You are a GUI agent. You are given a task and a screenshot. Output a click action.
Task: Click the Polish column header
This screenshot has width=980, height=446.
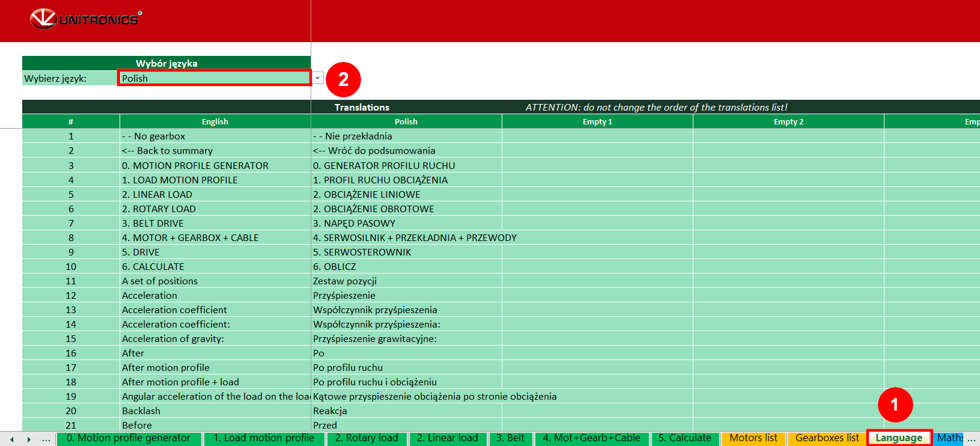tap(406, 121)
